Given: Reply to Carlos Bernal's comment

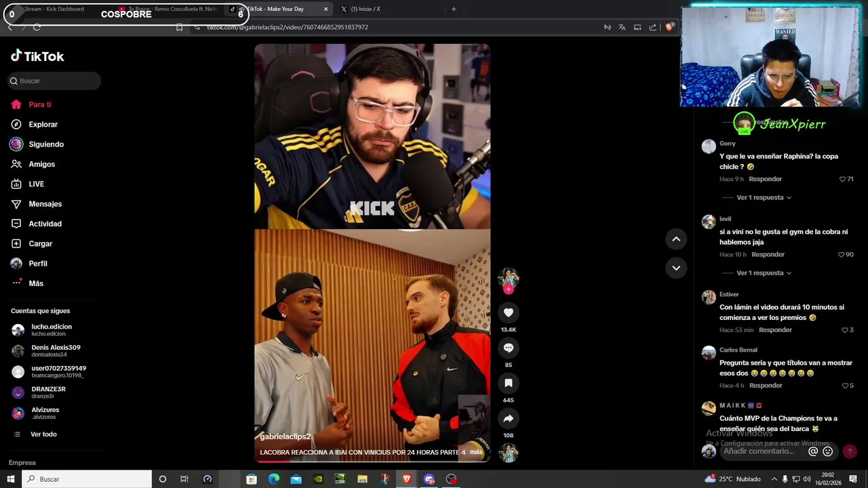Looking at the screenshot, I should click(x=766, y=386).
